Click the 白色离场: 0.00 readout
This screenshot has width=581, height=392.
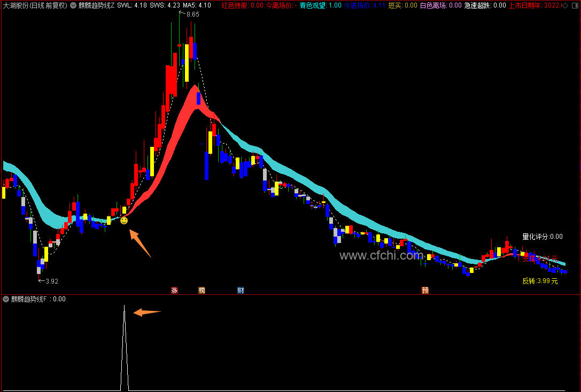click(440, 5)
